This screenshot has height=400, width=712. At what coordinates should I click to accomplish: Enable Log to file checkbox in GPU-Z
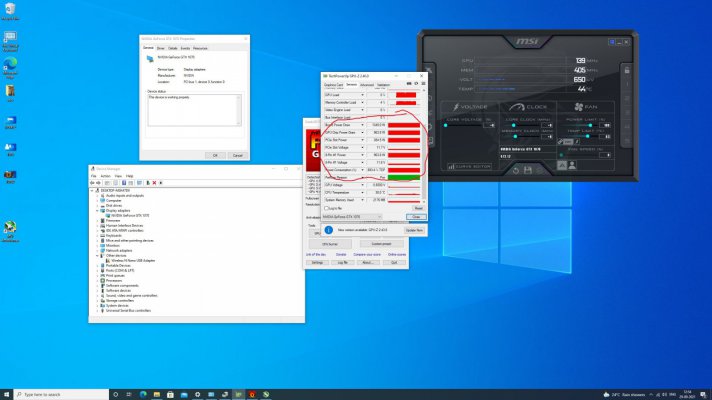click(326, 208)
